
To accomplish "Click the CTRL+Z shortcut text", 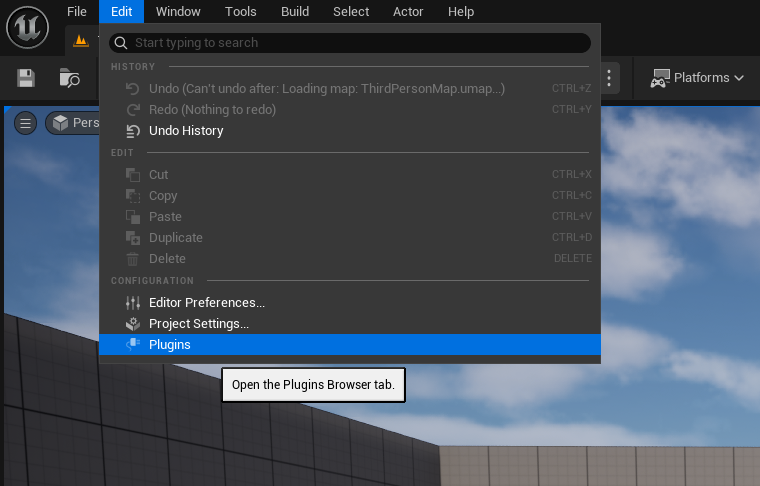I will click(571, 88).
